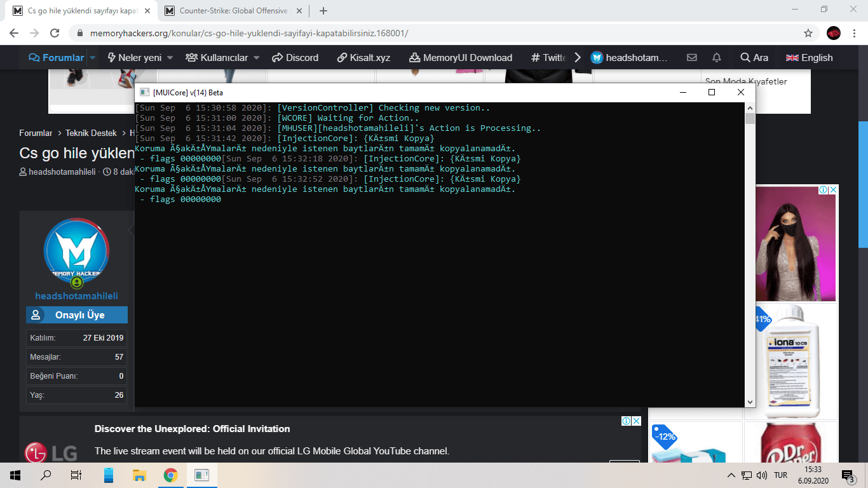This screenshot has width=868, height=488.
Task: Click the MUICore console taskbar icon
Action: coord(202,475)
